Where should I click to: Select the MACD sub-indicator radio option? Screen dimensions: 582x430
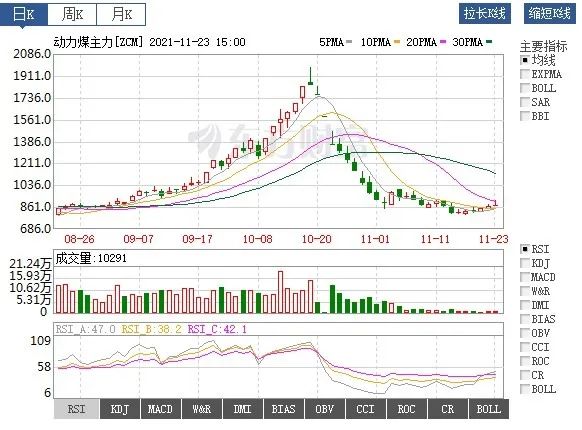coord(525,277)
